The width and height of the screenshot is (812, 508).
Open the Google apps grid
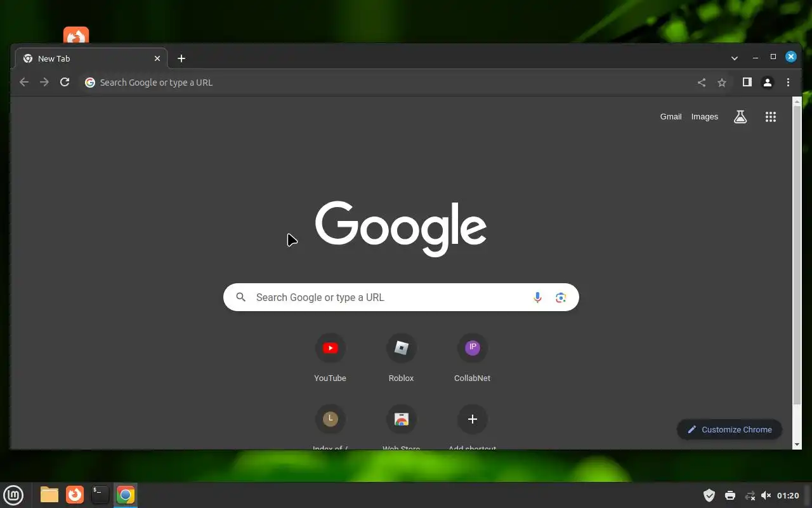point(771,117)
